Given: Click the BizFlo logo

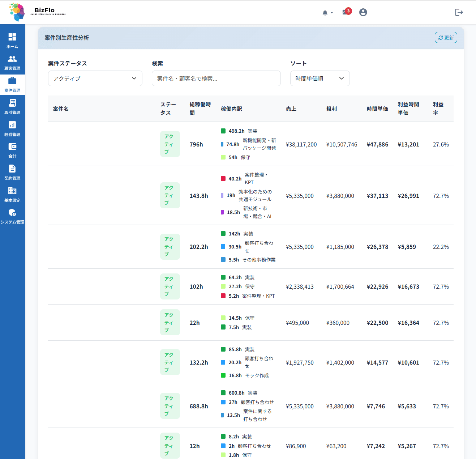Looking at the screenshot, I should click(x=37, y=12).
